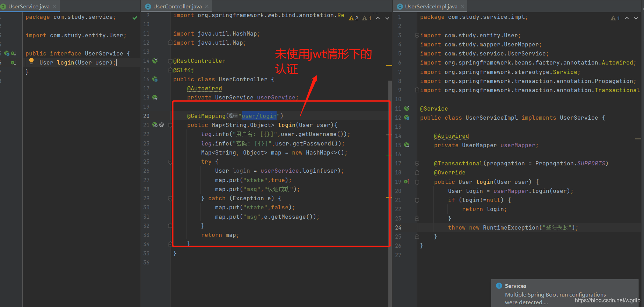Collapse the login method fold at line 19 of UserServiceImpl
The image size is (644, 307).
coord(417,182)
